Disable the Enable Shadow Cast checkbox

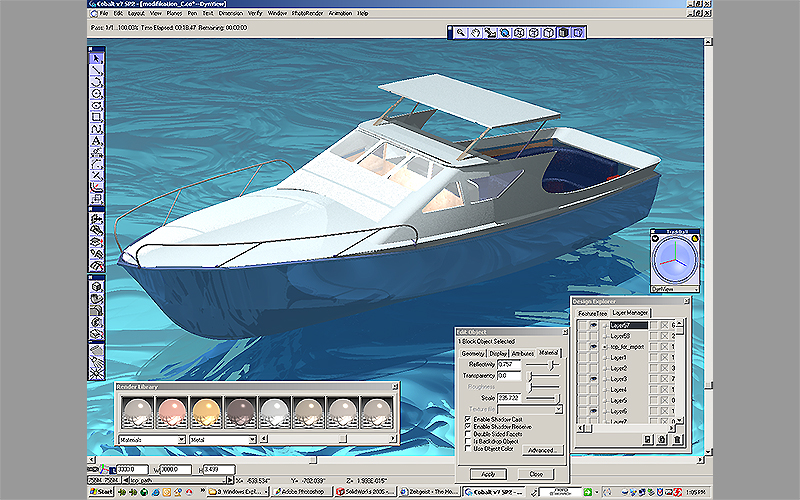(x=468, y=419)
